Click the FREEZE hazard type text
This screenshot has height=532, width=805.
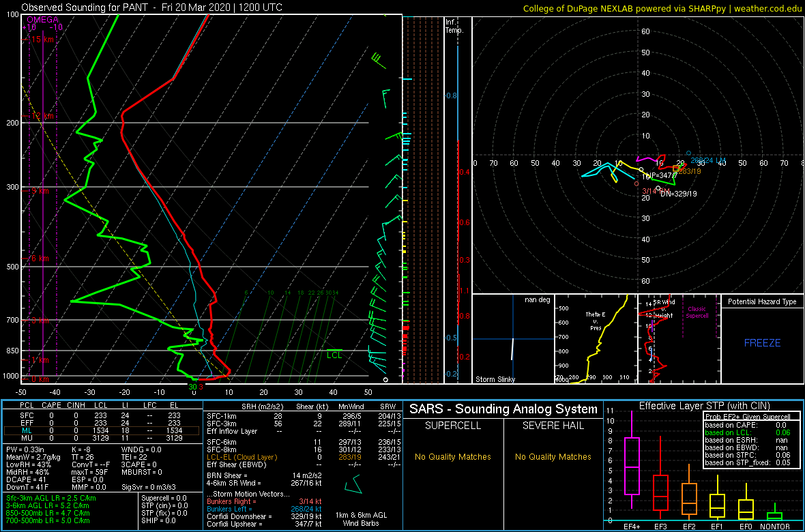pyautogui.click(x=763, y=342)
